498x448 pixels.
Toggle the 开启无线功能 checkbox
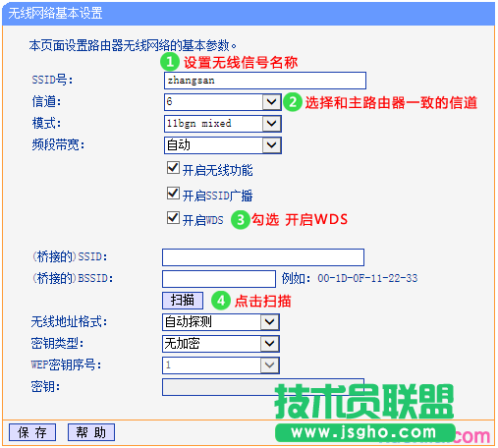(x=173, y=168)
